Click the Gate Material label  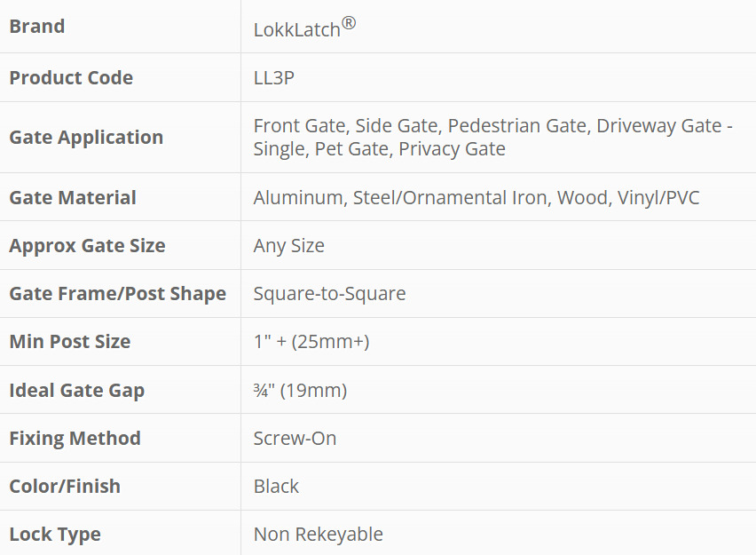(73, 198)
